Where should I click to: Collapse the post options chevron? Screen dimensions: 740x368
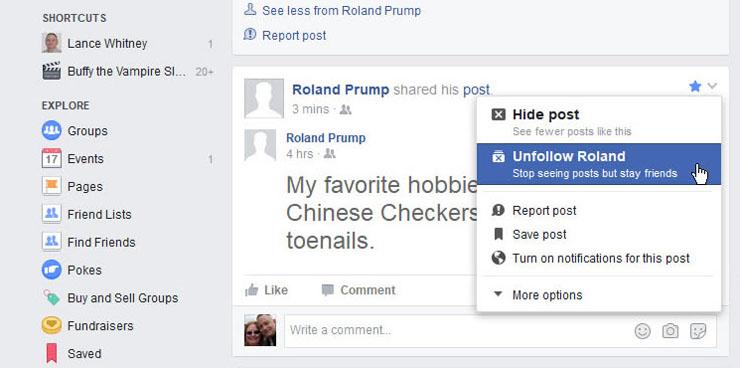click(712, 86)
